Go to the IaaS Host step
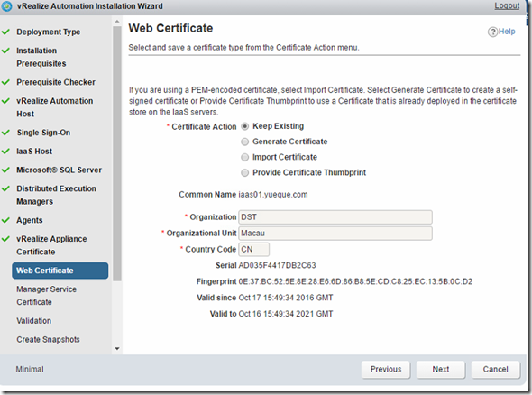The image size is (532, 395). pos(34,151)
